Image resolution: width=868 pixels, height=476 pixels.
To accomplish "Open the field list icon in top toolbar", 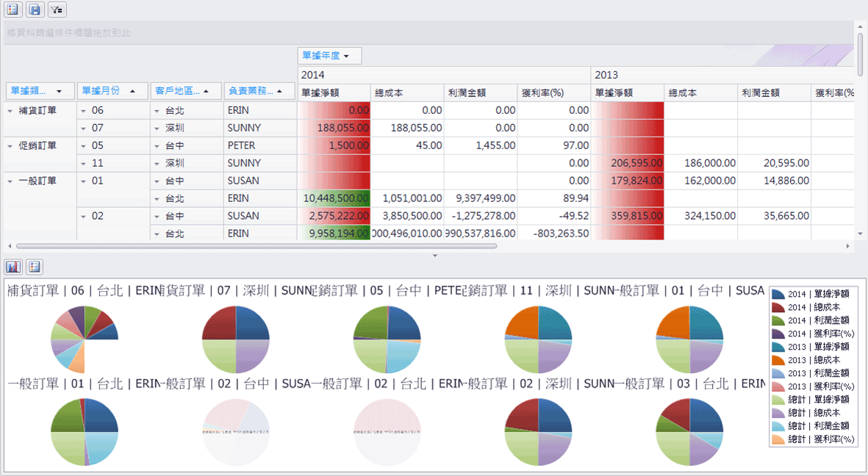I will [x=12, y=10].
